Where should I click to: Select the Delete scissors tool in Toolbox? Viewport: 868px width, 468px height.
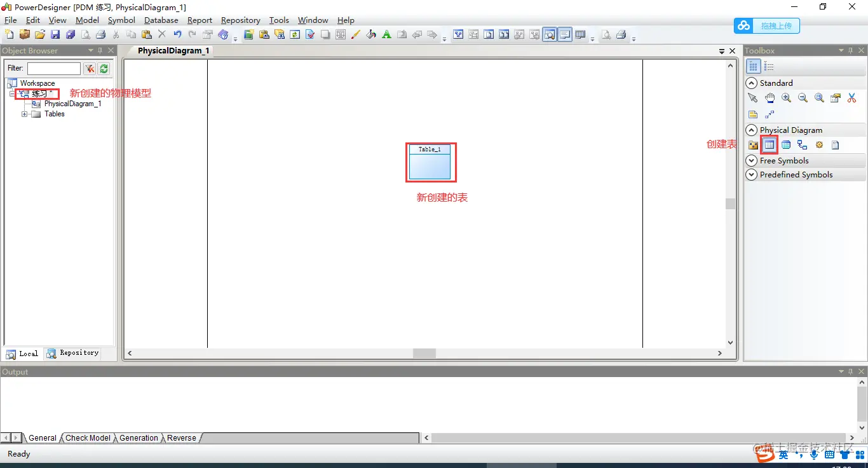(852, 98)
